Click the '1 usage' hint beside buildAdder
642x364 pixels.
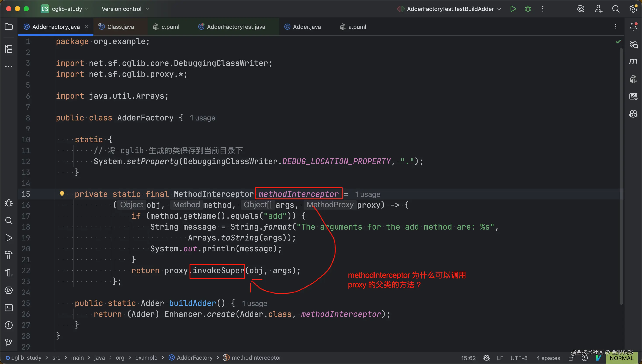pyautogui.click(x=254, y=303)
